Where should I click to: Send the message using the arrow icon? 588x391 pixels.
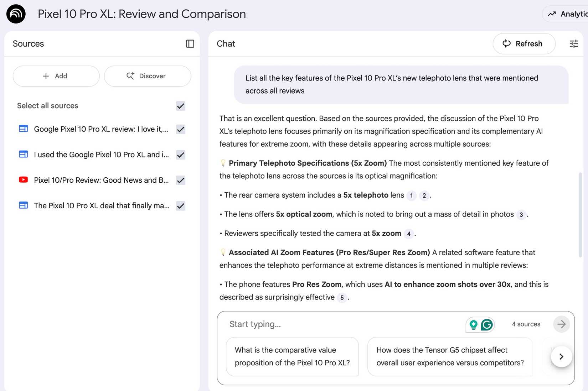coord(561,324)
